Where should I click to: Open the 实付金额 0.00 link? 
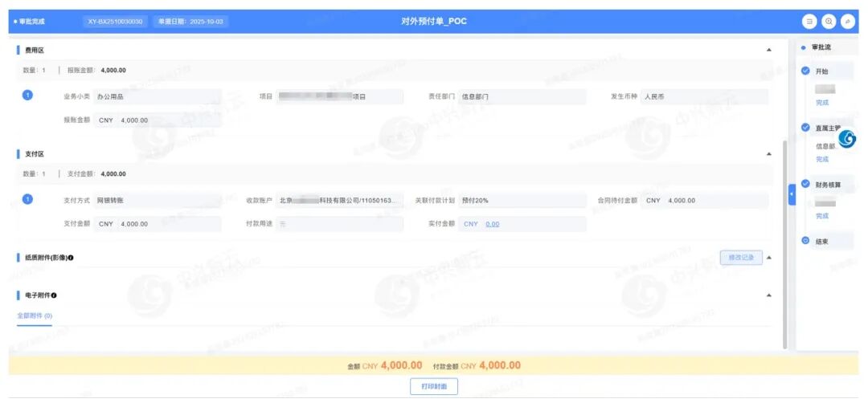[493, 224]
